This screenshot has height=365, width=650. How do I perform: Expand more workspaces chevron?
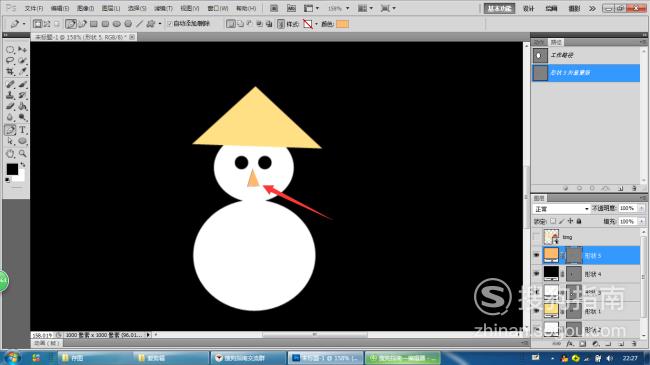pos(592,8)
